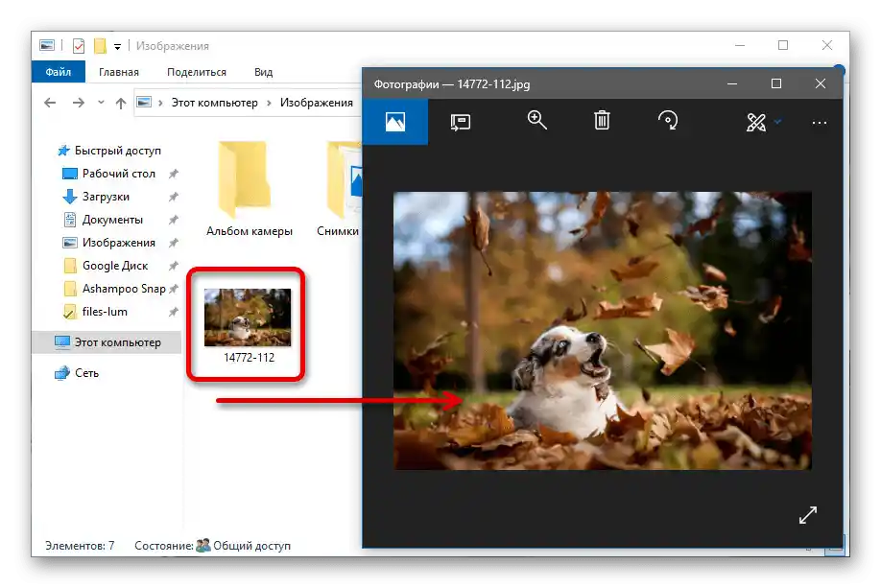Enter full screen with diagonal arrows icon
Screen dimensions: 881x588
(807, 514)
